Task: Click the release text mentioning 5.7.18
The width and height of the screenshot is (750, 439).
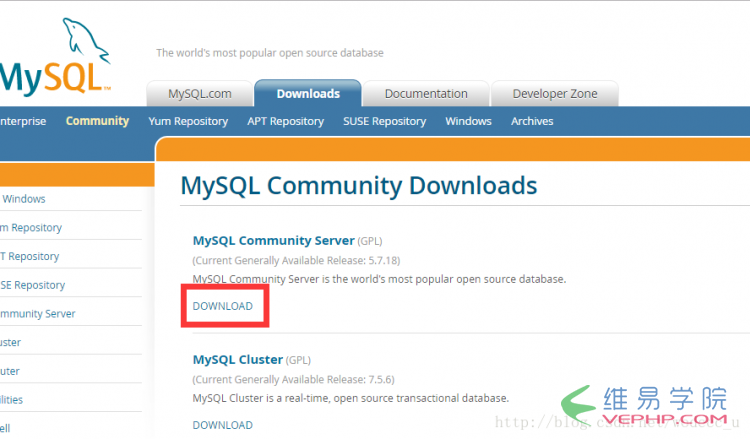Action: click(x=296, y=261)
